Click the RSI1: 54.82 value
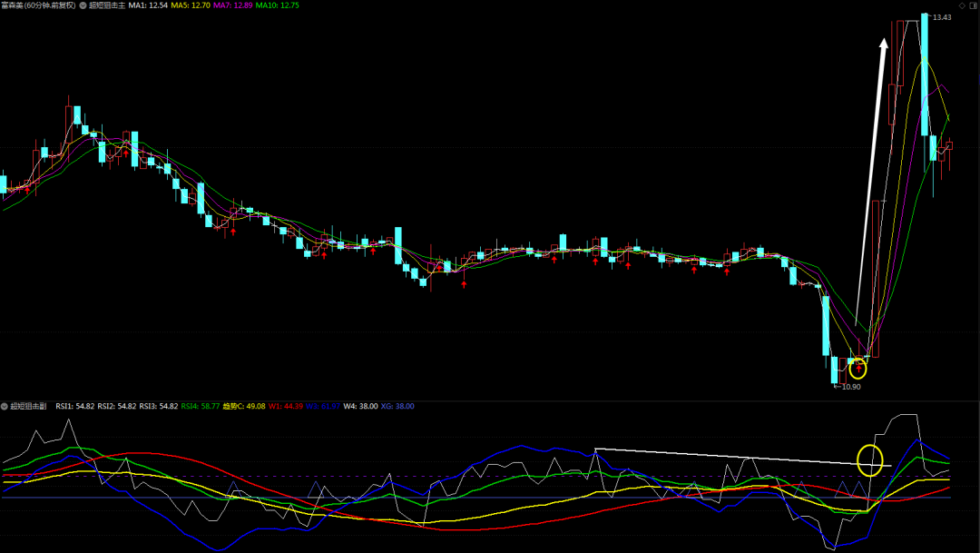This screenshot has width=980, height=553. click(x=75, y=407)
